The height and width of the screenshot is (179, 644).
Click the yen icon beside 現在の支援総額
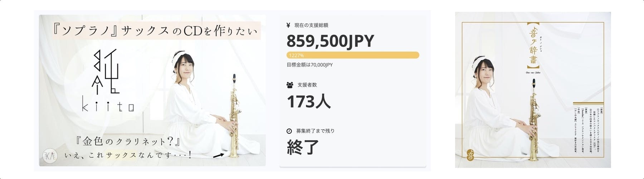point(288,25)
